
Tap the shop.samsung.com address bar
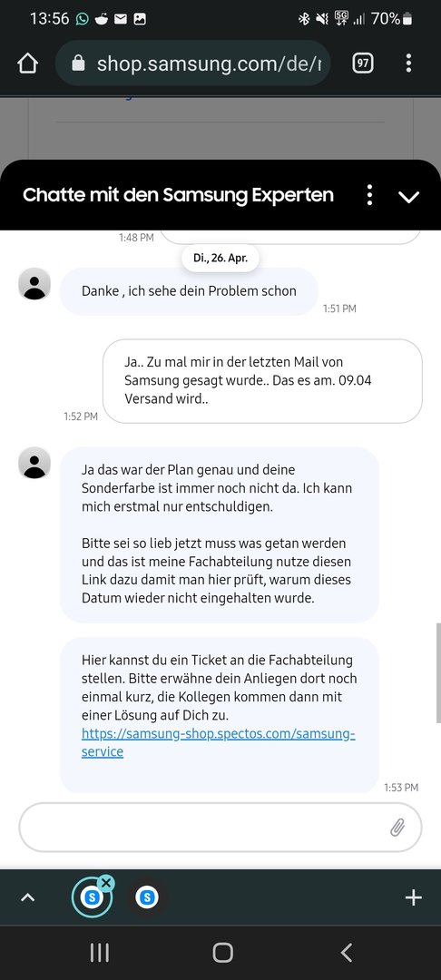pyautogui.click(x=192, y=64)
